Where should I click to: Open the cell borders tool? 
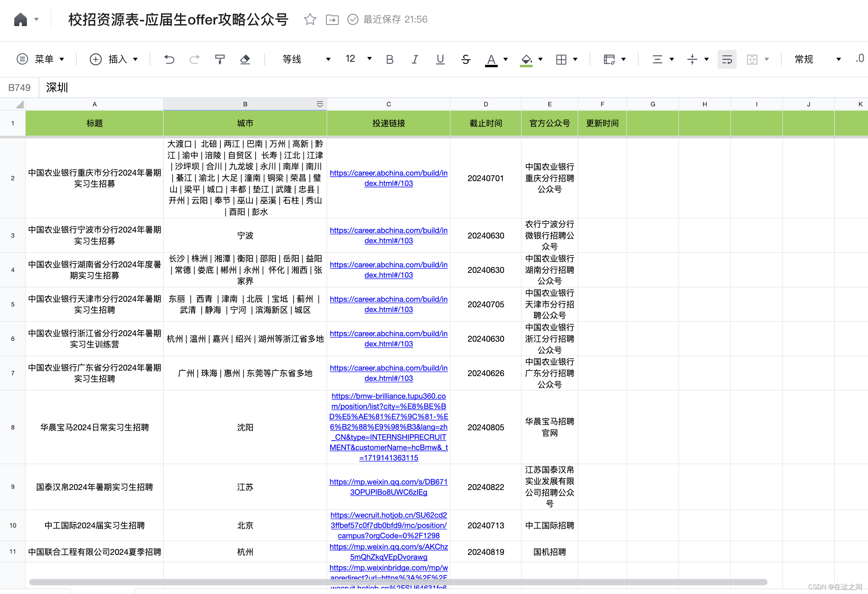point(561,59)
